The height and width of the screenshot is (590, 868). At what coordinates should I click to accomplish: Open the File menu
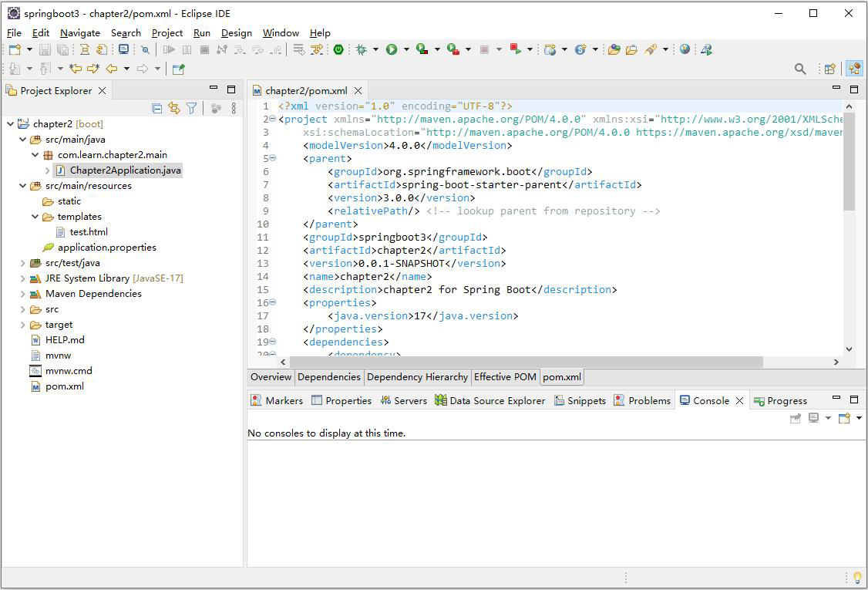(14, 32)
